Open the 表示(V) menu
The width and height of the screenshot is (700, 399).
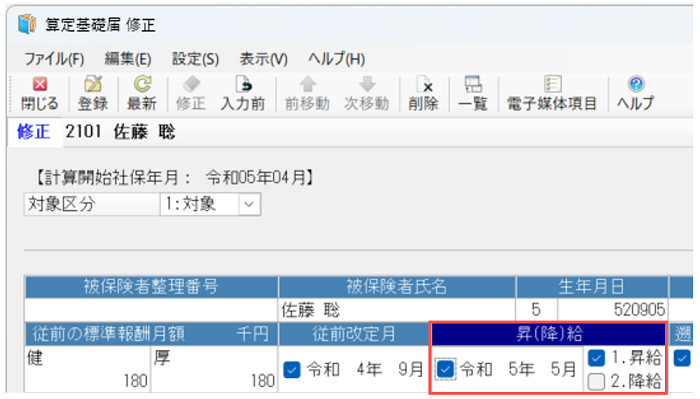263,59
